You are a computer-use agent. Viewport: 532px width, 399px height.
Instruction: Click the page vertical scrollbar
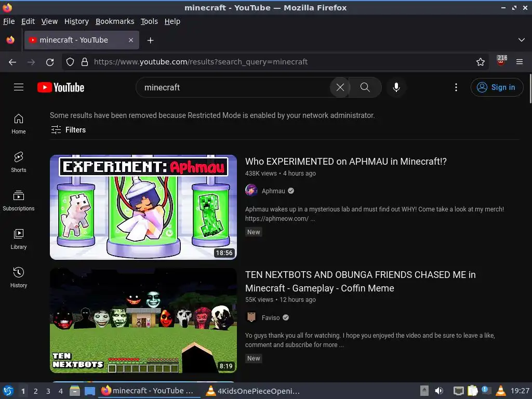(530, 88)
